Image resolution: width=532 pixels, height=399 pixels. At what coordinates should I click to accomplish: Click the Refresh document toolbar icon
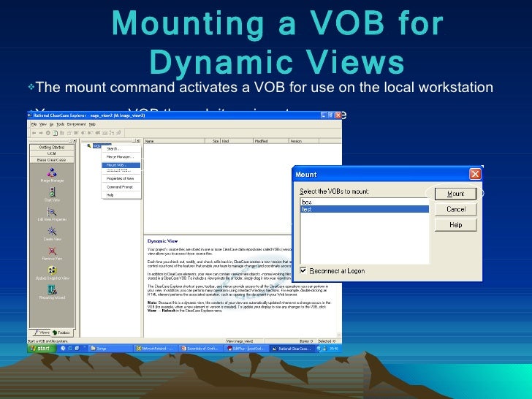tap(56, 133)
